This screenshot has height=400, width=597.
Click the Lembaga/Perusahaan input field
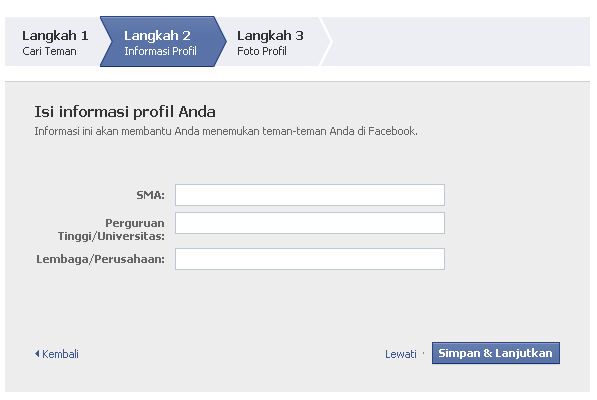pyautogui.click(x=310, y=259)
